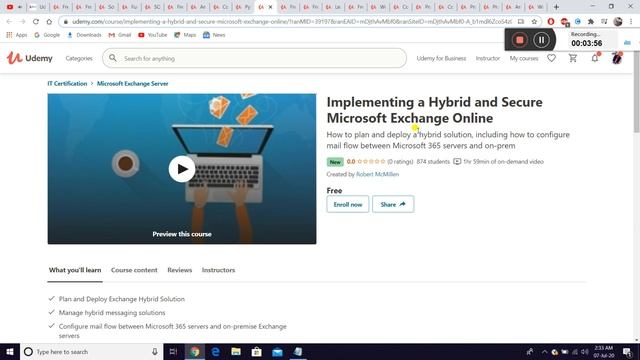Open the Gmail bookmark
This screenshot has height=360, width=640.
pos(120,35)
